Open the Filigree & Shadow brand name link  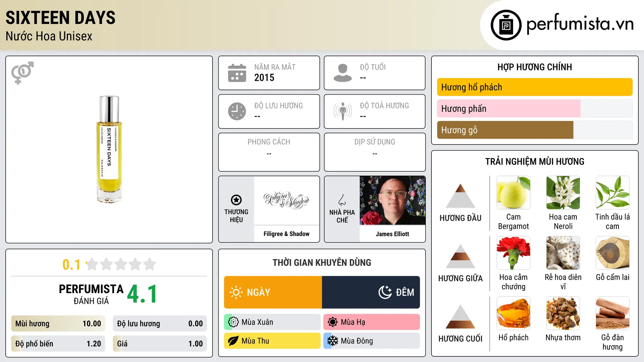286,234
